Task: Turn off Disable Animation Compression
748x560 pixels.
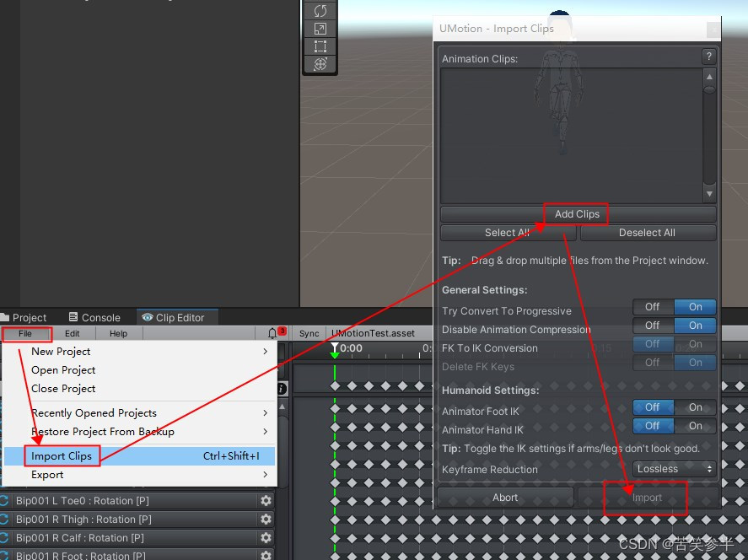Action: click(653, 325)
